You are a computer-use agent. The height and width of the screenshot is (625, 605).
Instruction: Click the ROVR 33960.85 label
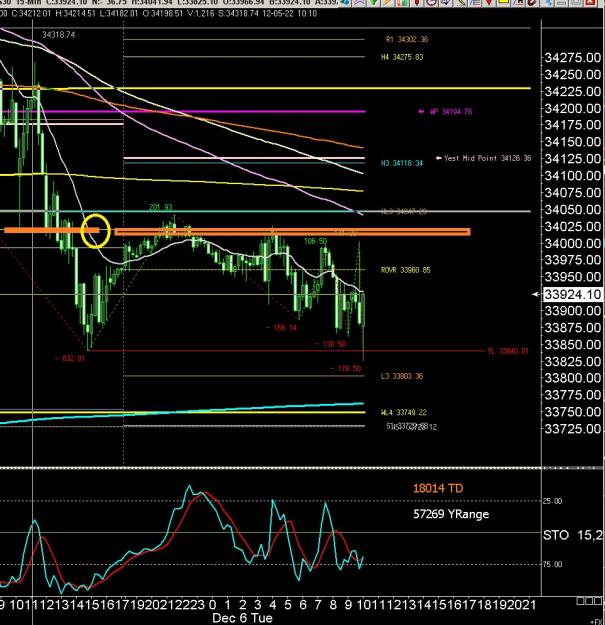pos(406,270)
